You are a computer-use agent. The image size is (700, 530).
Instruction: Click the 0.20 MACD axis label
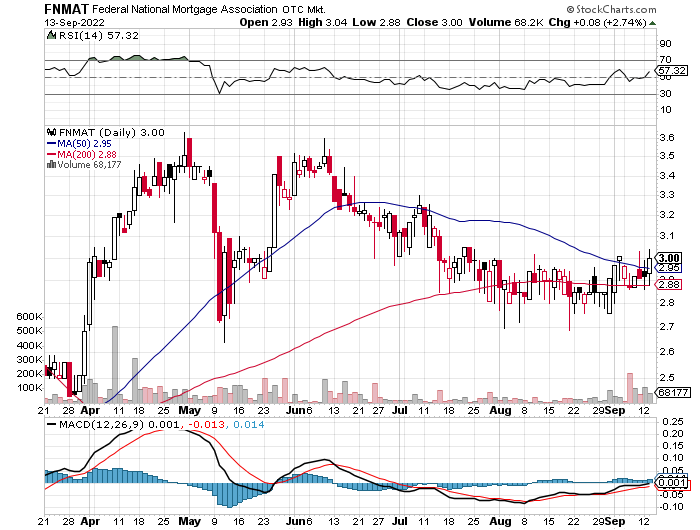coord(673,434)
